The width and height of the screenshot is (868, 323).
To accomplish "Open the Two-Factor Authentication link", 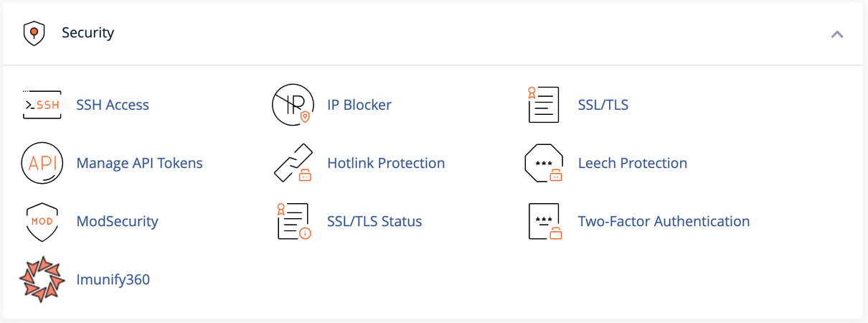I will point(664,222).
